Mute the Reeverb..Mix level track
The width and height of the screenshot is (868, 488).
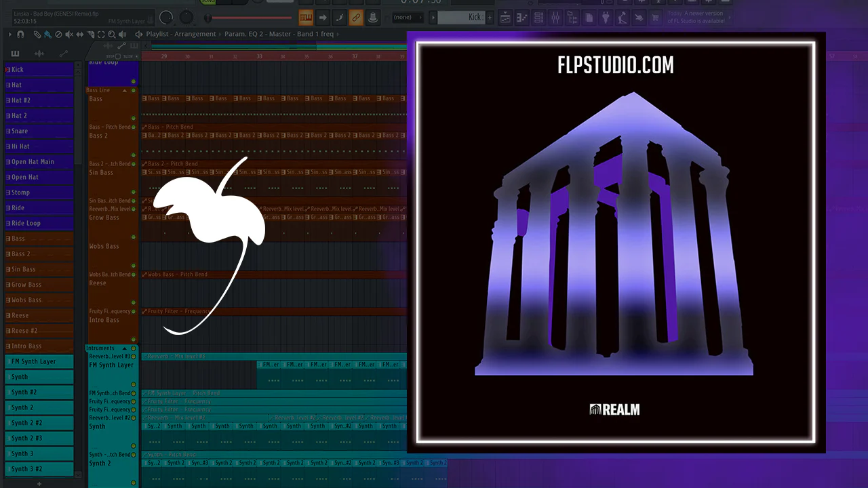[x=134, y=209]
